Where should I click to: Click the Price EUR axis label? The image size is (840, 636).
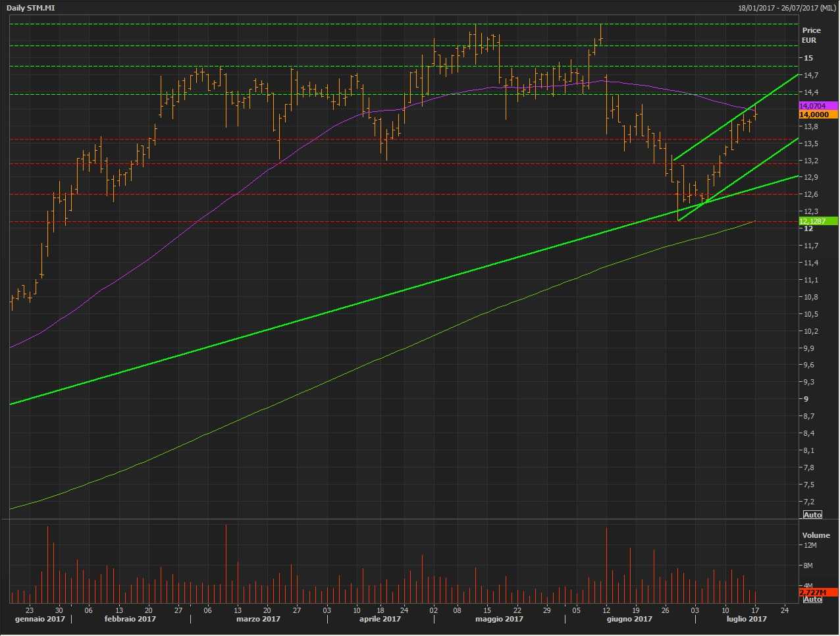pyautogui.click(x=811, y=35)
